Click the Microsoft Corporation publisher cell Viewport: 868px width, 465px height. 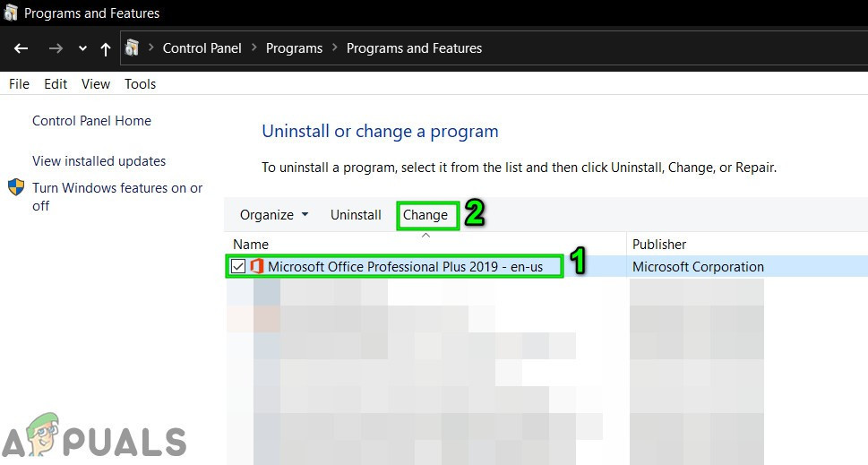tap(698, 267)
